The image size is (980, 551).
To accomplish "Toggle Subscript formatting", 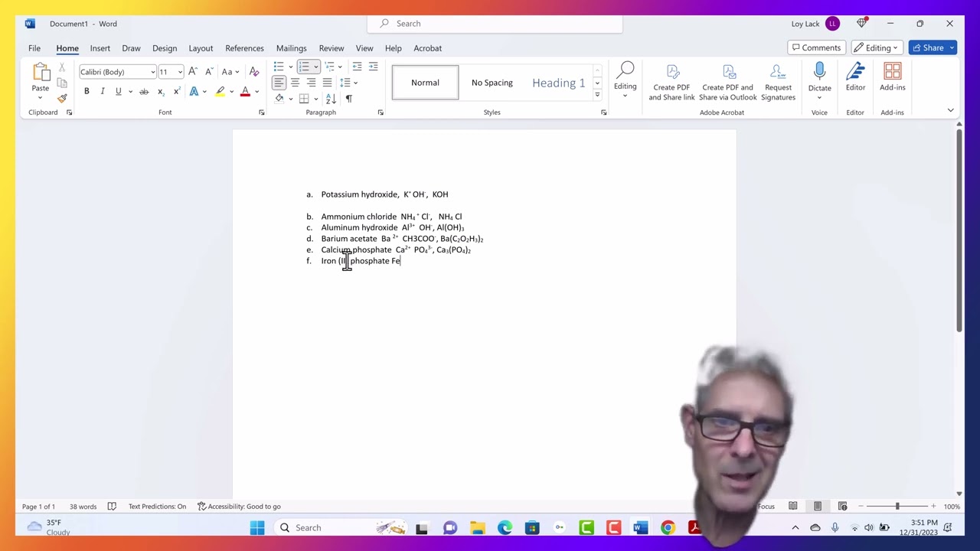I will (161, 92).
